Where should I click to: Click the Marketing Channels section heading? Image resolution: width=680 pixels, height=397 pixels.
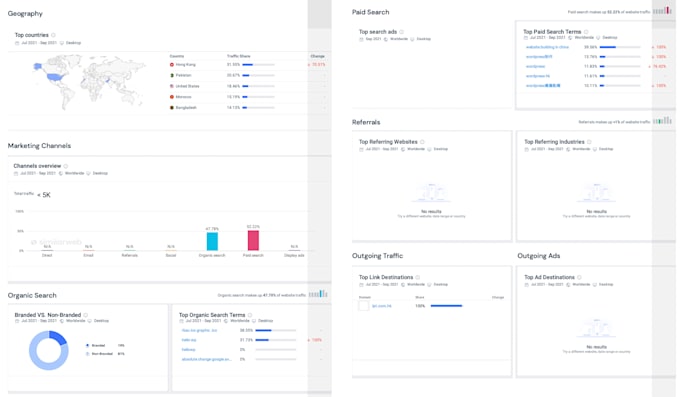click(x=39, y=146)
